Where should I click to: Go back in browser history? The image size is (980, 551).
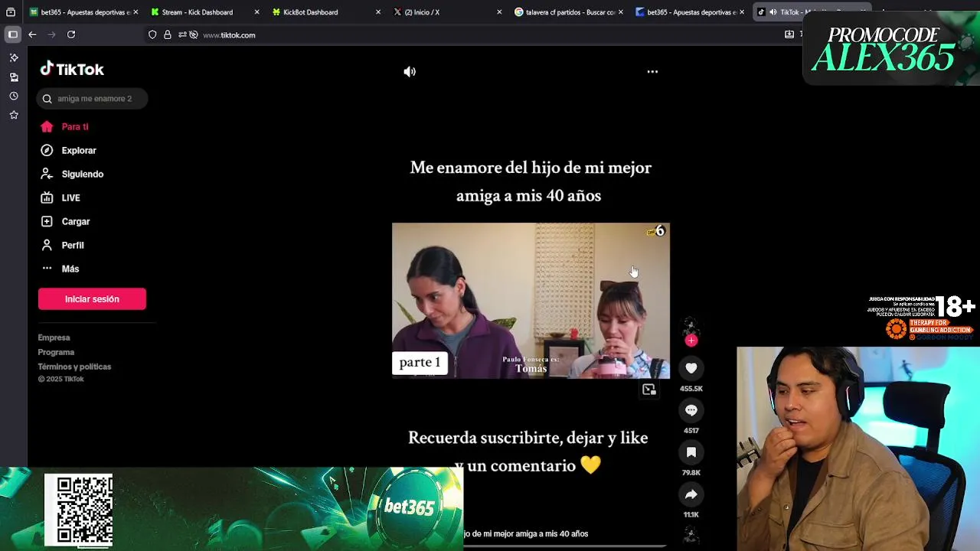coord(32,34)
